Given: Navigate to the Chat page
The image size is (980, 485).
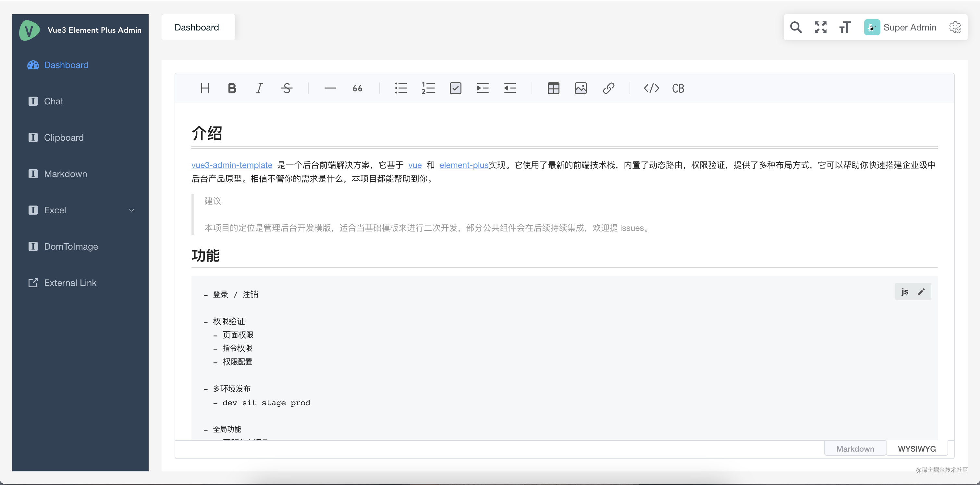Looking at the screenshot, I should click(x=54, y=101).
